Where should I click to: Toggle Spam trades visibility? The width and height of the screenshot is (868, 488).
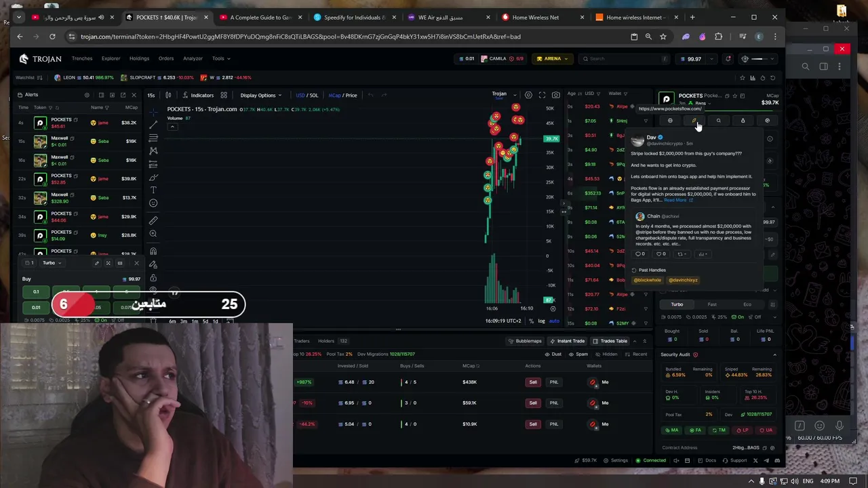578,354
